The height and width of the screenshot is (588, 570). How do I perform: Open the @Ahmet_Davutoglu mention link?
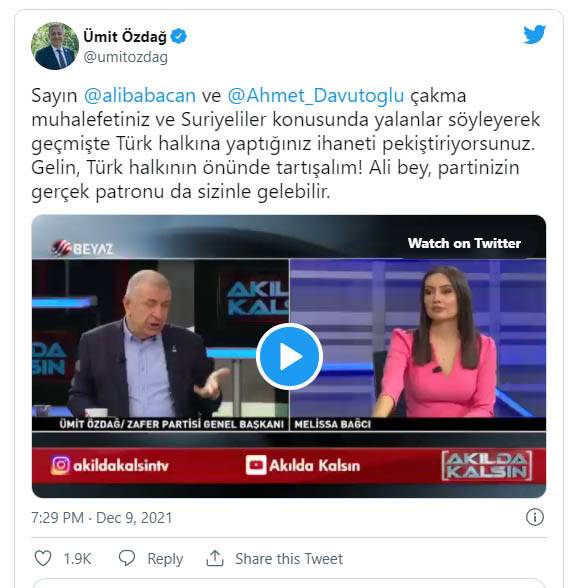[x=316, y=95]
